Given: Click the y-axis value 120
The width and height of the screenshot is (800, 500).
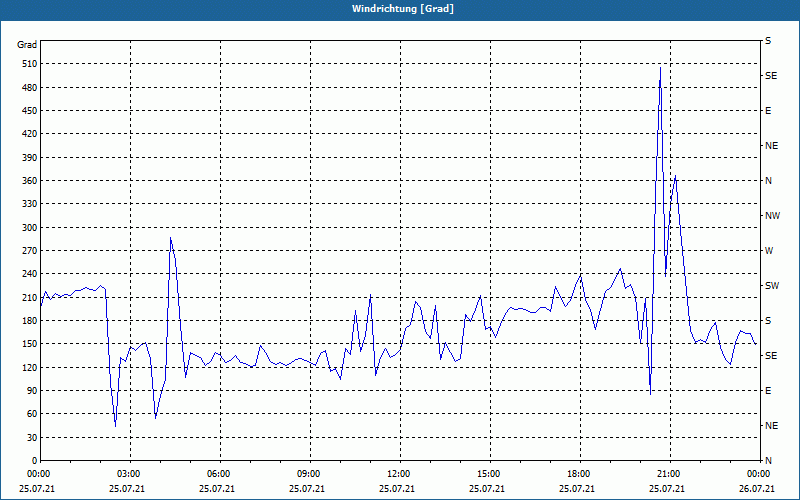Looking at the screenshot, I should tap(30, 367).
